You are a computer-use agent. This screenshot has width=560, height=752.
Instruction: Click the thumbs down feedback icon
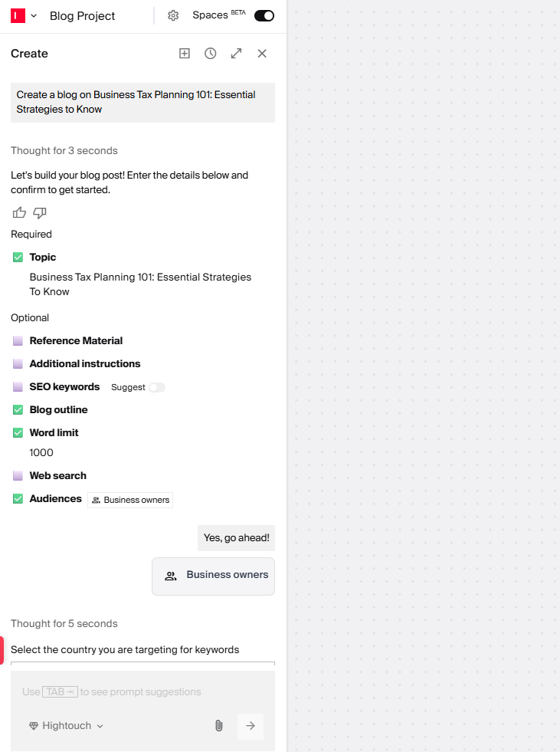(40, 212)
